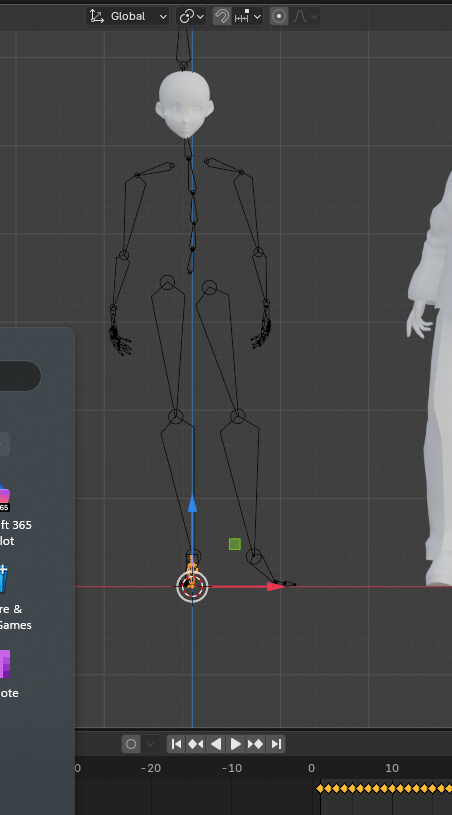Play the animation in reverse
Screen dimensions: 452x815
click(x=216, y=744)
